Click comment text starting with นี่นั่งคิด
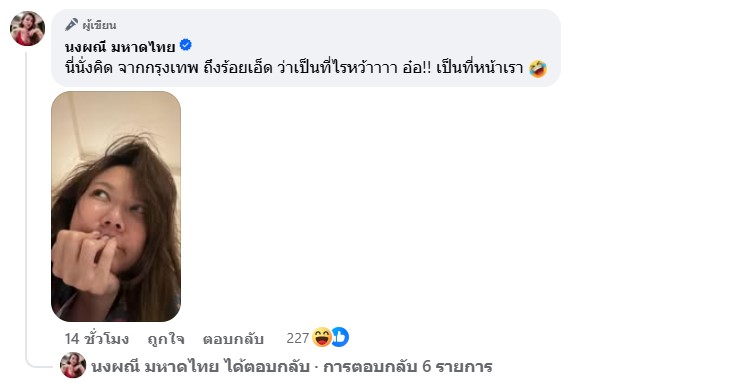The width and height of the screenshot is (750, 383). click(294, 68)
